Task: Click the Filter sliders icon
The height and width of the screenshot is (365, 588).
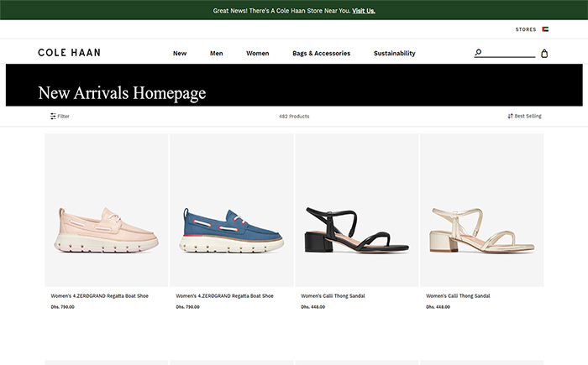Action: tap(53, 116)
